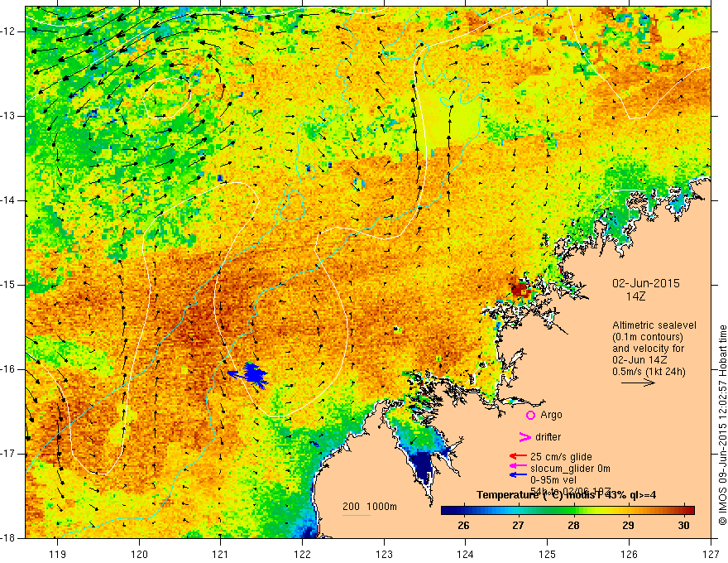Click the dark red hot spot near coast

click(520, 291)
